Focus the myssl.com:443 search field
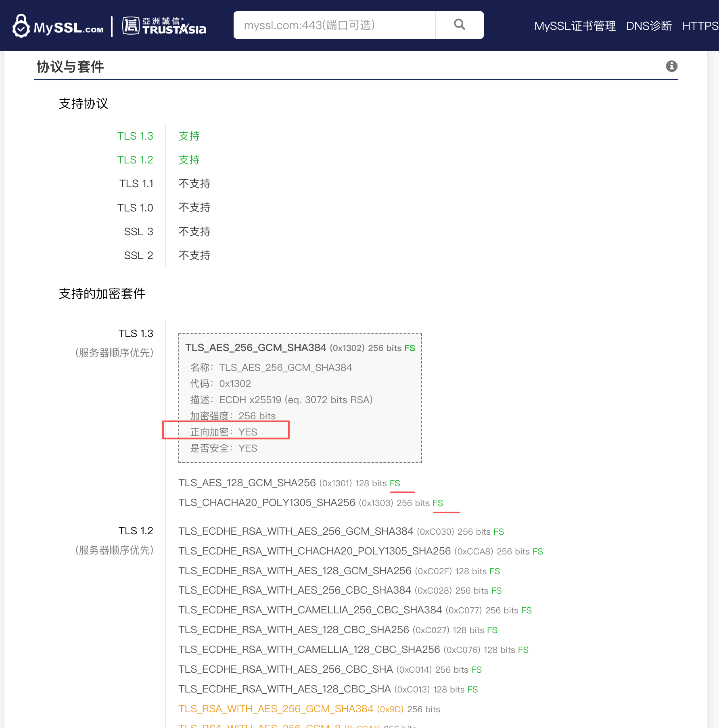The width and height of the screenshot is (719, 728). (334, 25)
